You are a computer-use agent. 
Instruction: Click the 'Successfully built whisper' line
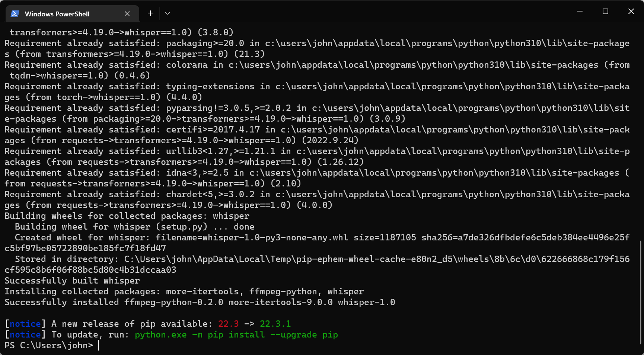click(72, 281)
